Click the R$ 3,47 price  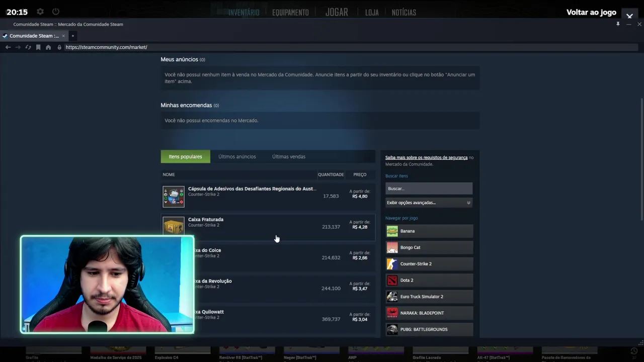tap(360, 289)
